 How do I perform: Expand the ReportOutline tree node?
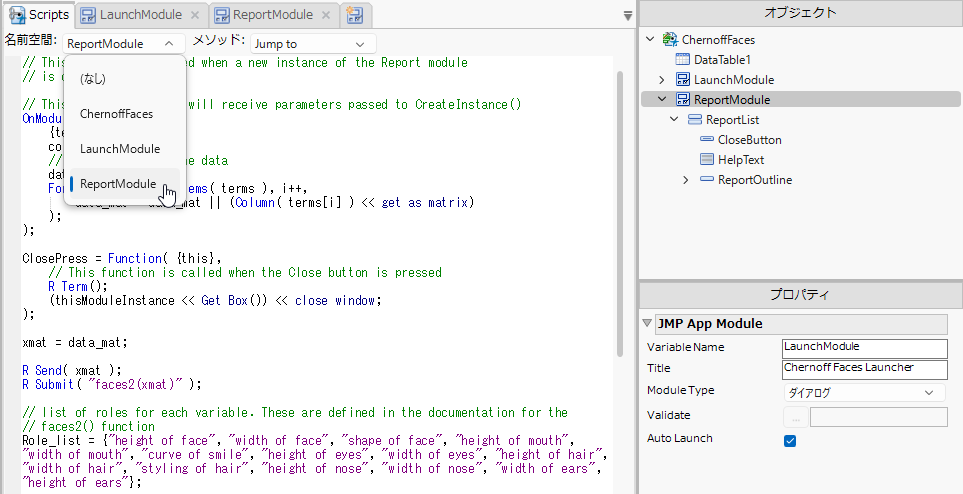pos(686,180)
